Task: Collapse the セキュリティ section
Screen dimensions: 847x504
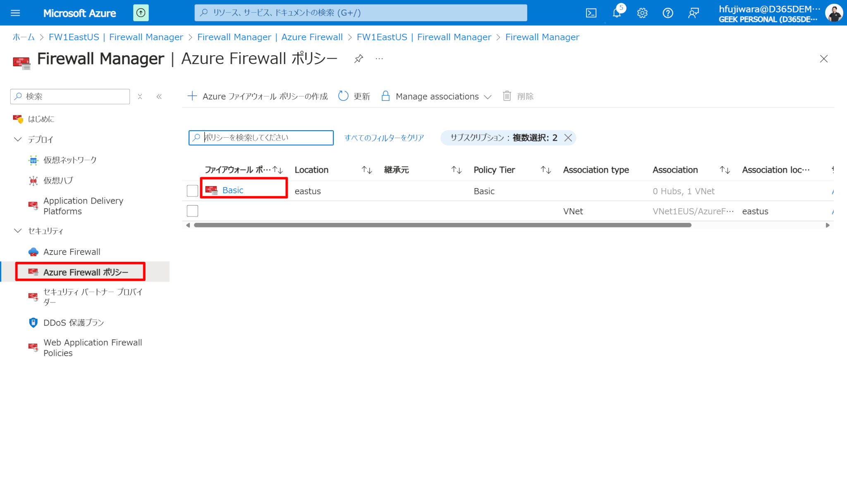Action: (18, 231)
